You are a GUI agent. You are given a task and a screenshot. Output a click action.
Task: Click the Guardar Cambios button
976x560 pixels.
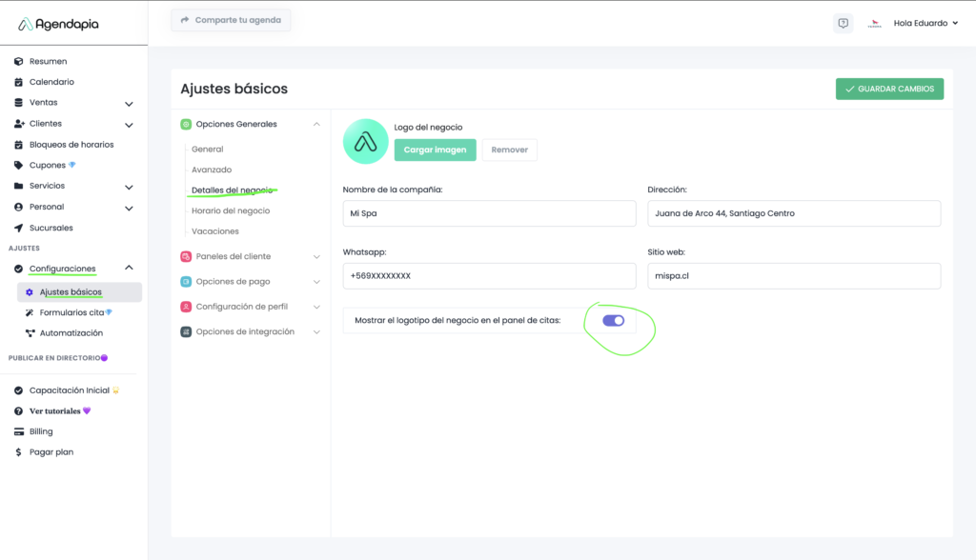click(889, 89)
